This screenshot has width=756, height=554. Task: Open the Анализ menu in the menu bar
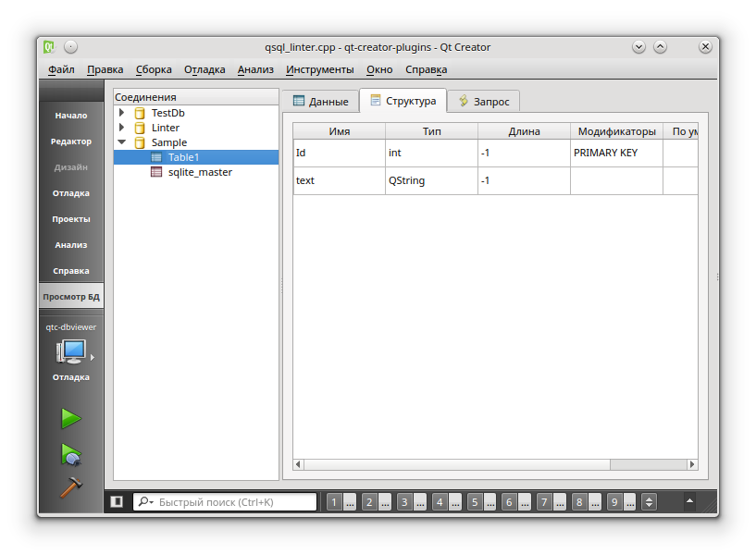[255, 69]
